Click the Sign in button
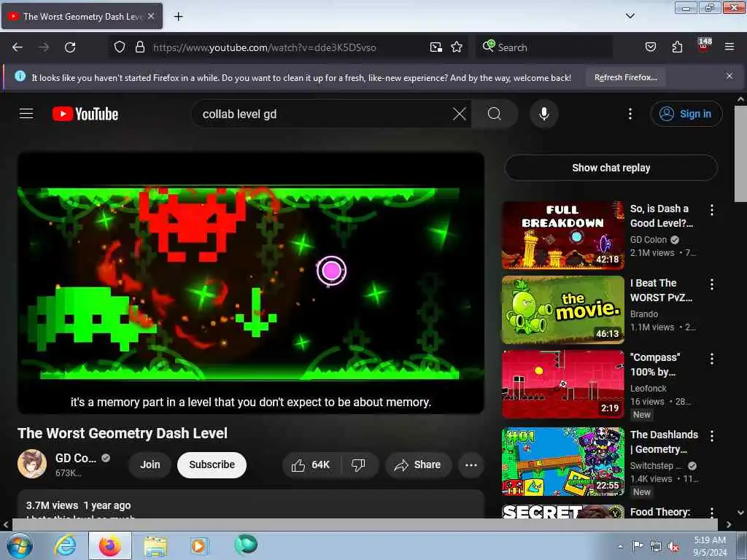The image size is (747, 560). (x=686, y=114)
